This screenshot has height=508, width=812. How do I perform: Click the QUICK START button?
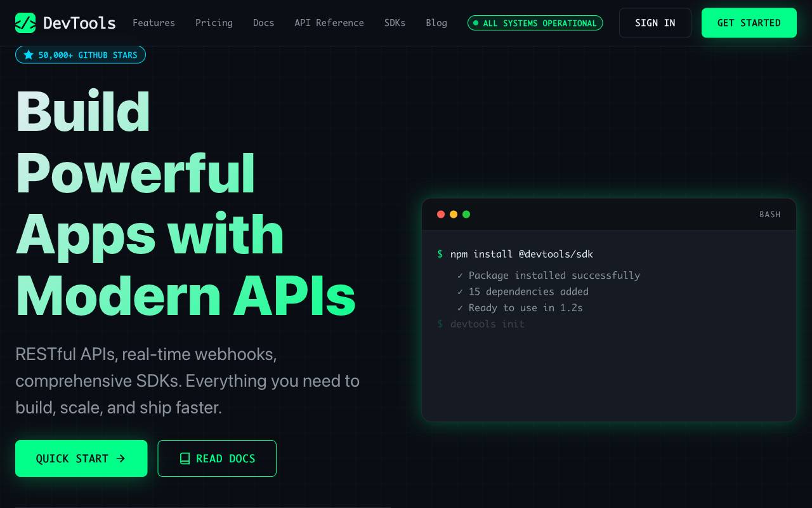click(81, 458)
